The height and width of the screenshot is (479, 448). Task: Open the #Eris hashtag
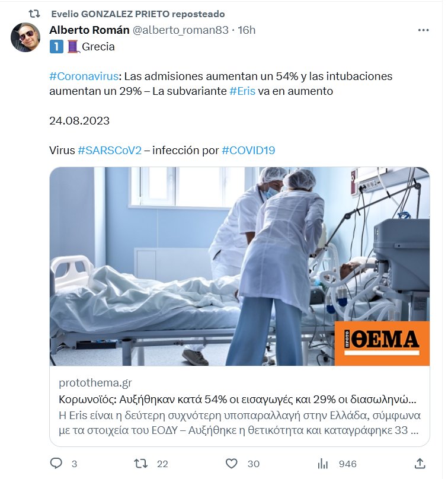coord(242,91)
